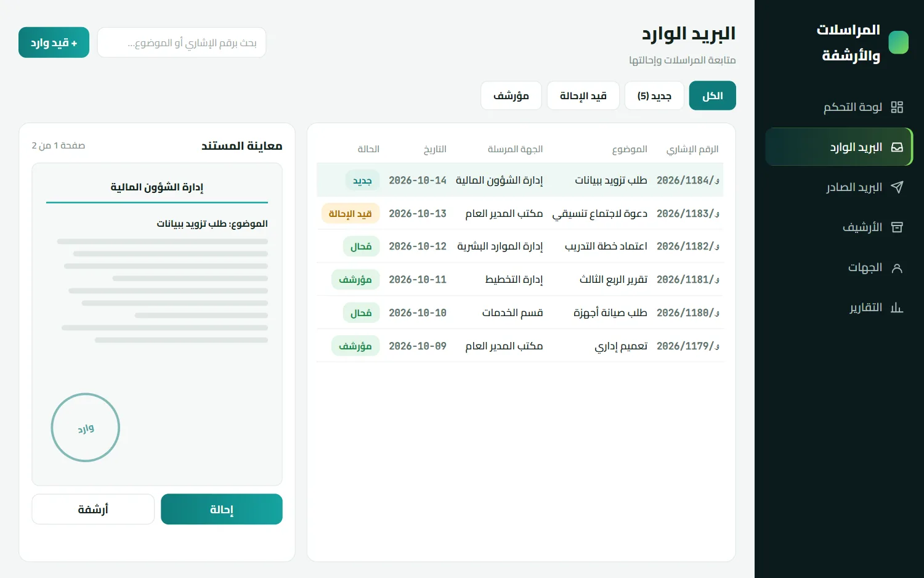This screenshot has height=578, width=924.
Task: Click the green app logo square
Action: (x=899, y=43)
